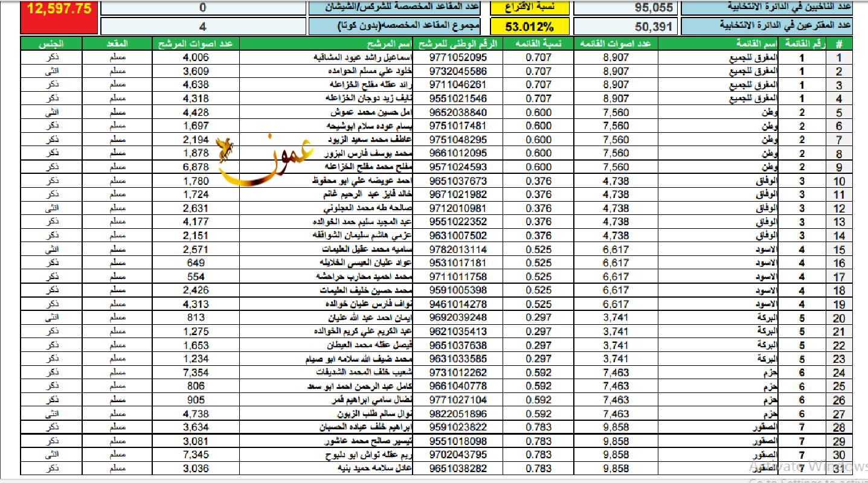The image size is (868, 483).
Task: Click row number 24 in the # column
Action: pos(839,373)
